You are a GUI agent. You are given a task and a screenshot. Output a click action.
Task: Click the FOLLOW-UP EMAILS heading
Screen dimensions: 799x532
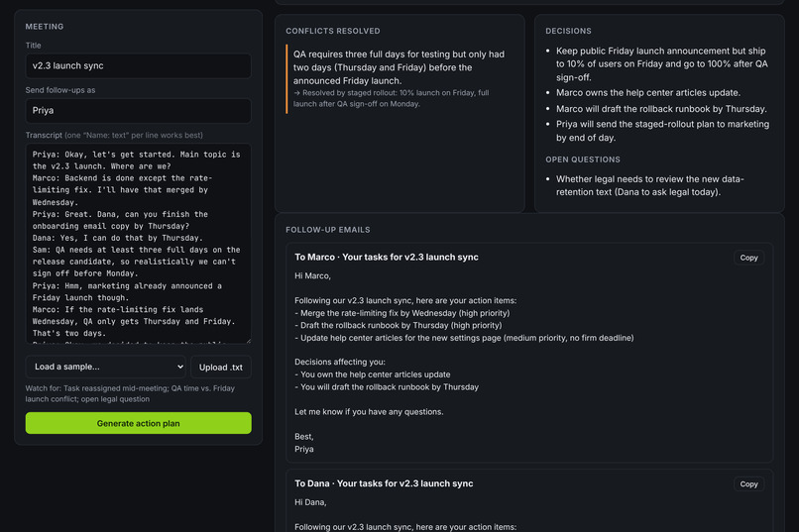point(328,230)
